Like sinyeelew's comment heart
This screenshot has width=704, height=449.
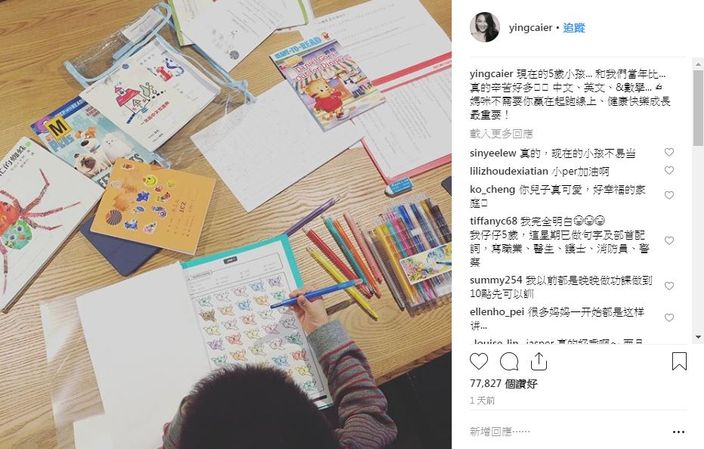tap(669, 152)
